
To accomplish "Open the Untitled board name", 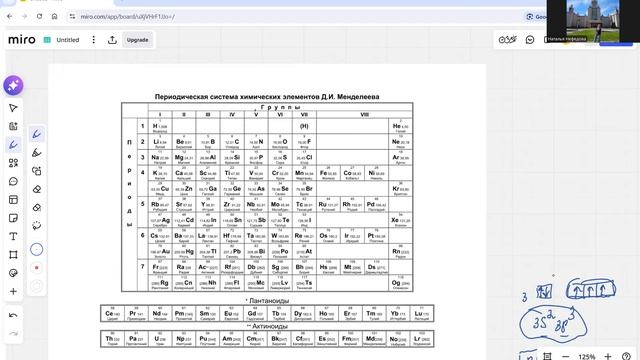I will tap(68, 40).
